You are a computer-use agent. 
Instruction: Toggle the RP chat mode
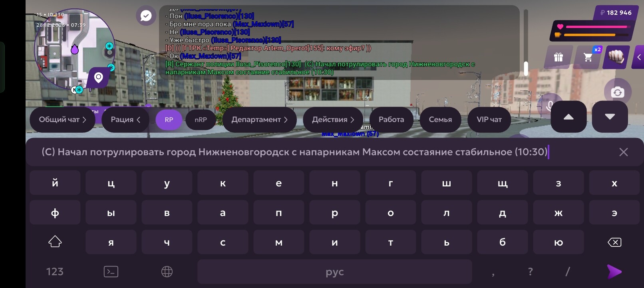(169, 120)
